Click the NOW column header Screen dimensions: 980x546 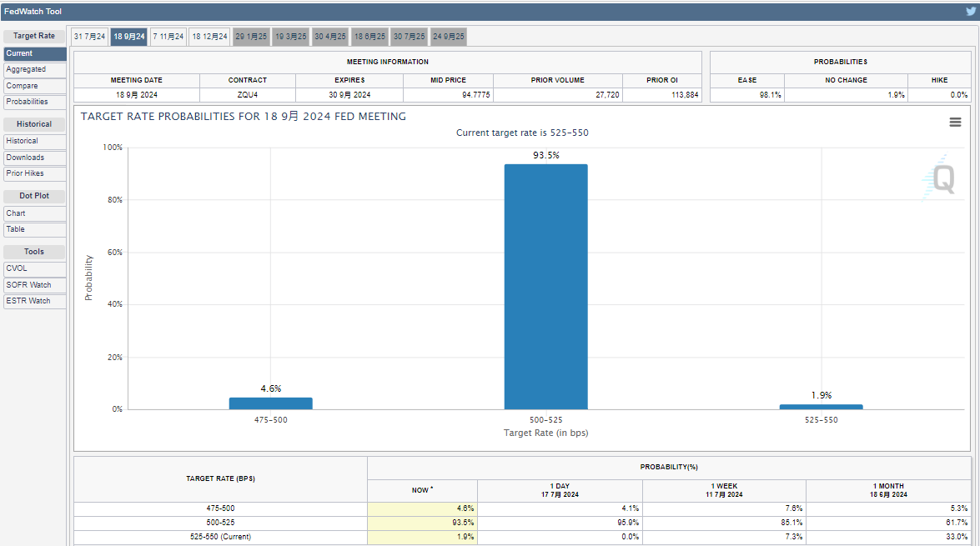pyautogui.click(x=423, y=490)
